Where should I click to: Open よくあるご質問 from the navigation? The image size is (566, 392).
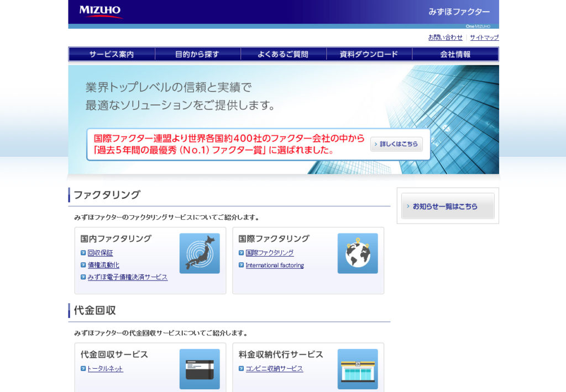[284, 54]
